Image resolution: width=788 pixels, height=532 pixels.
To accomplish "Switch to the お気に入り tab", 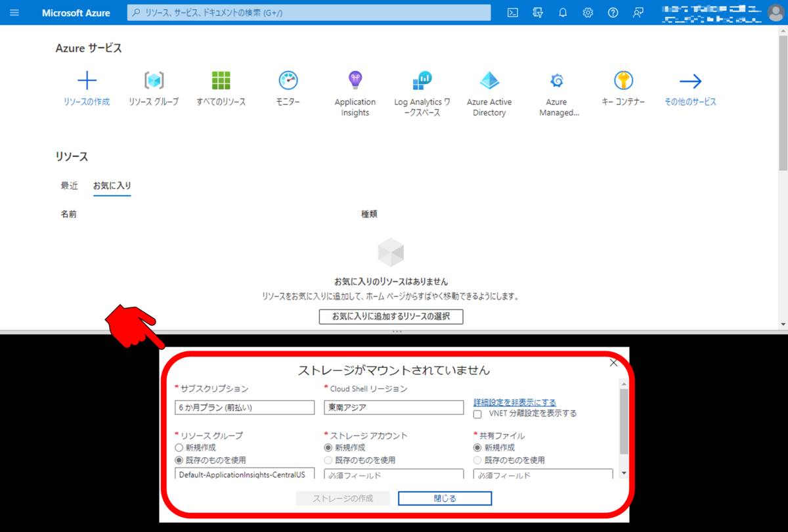I will point(112,185).
